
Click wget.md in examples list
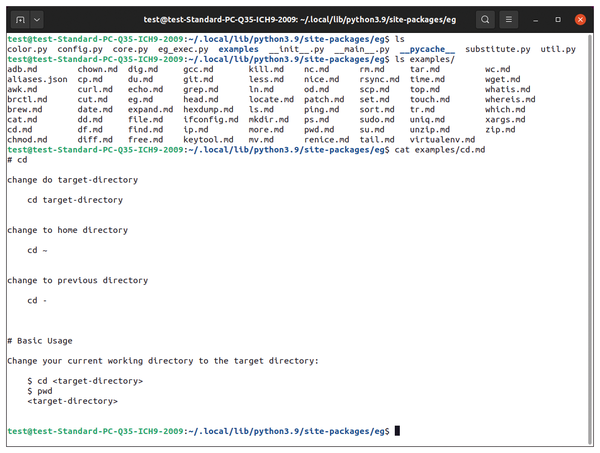click(x=503, y=79)
